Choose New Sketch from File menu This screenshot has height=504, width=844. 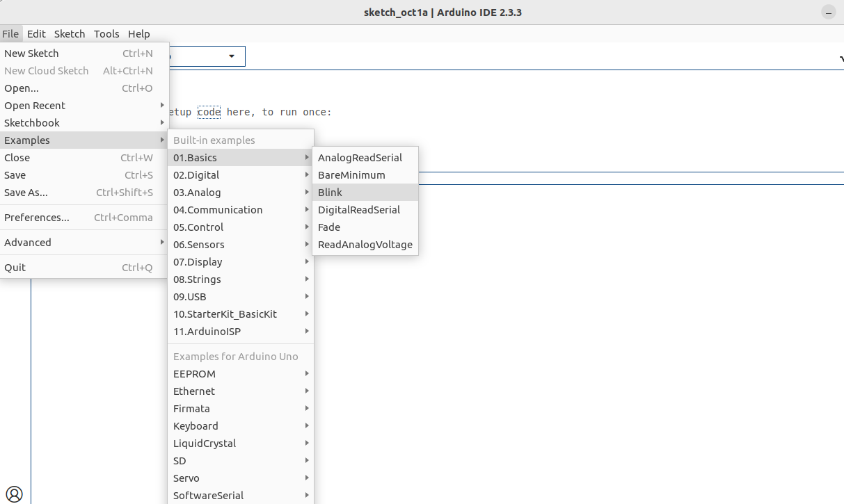(84, 54)
